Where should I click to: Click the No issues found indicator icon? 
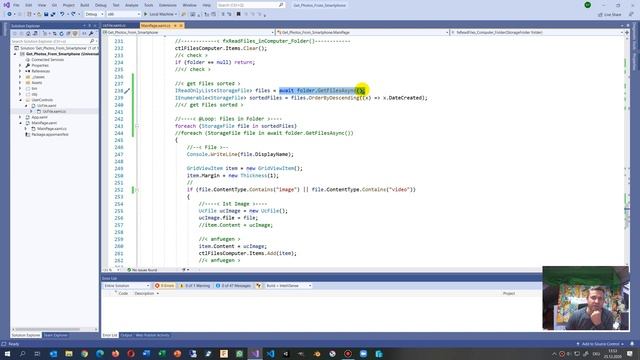pos(129,270)
